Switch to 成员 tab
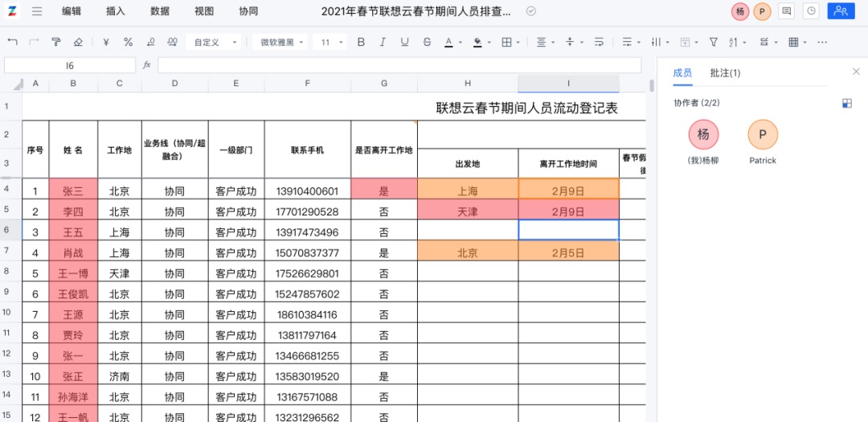The height and width of the screenshot is (422, 868). [682, 73]
